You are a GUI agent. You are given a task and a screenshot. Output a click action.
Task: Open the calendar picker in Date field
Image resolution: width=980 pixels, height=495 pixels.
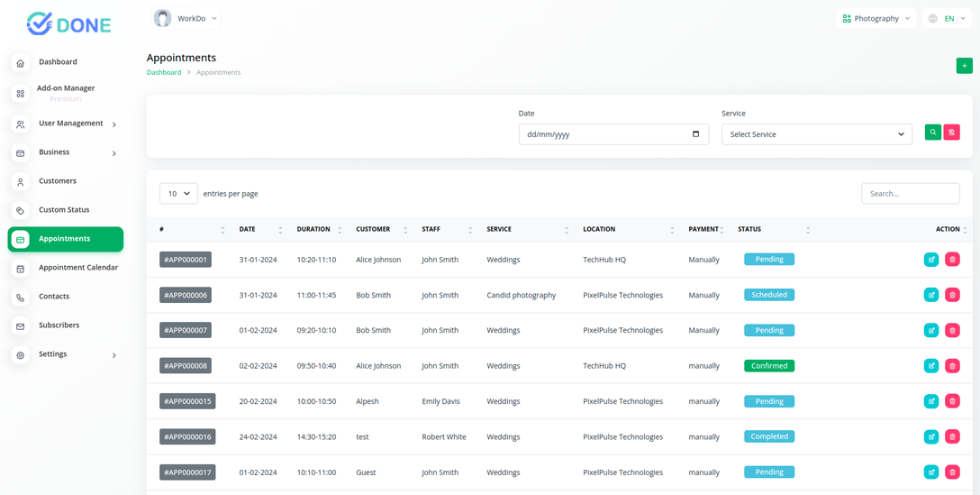click(696, 134)
